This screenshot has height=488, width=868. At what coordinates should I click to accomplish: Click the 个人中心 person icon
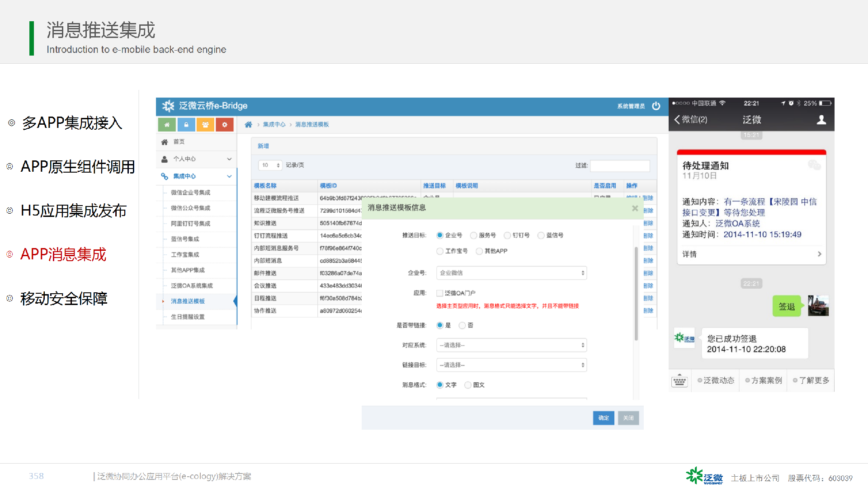click(165, 159)
